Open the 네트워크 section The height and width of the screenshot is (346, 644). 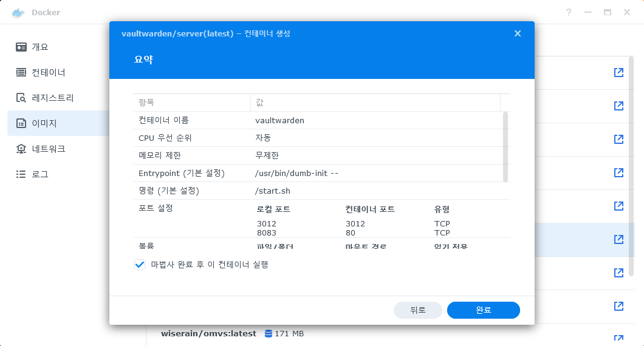click(x=58, y=149)
